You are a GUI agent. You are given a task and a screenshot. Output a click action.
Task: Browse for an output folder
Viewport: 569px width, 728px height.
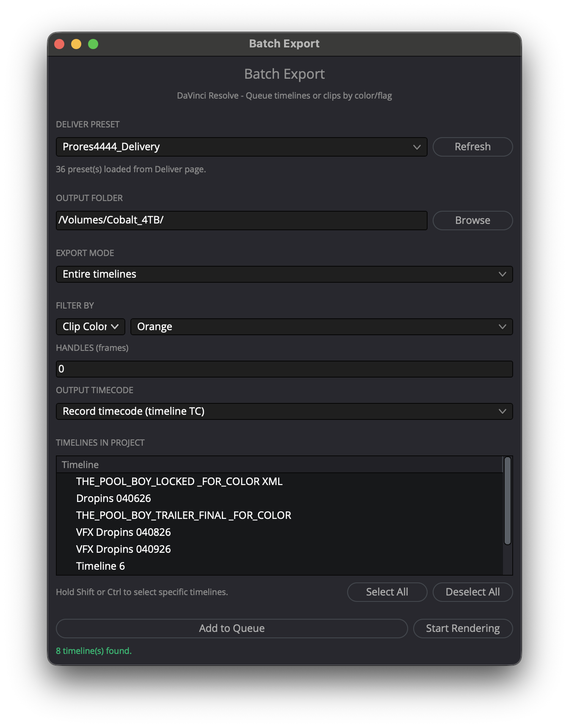(472, 221)
